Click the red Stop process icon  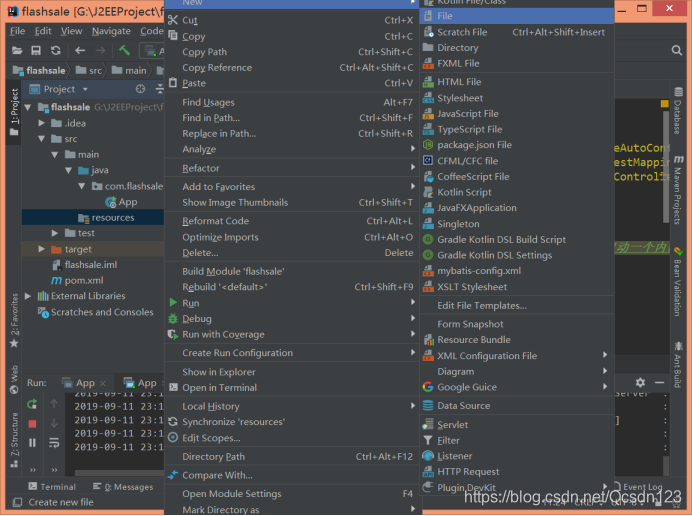(x=32, y=424)
